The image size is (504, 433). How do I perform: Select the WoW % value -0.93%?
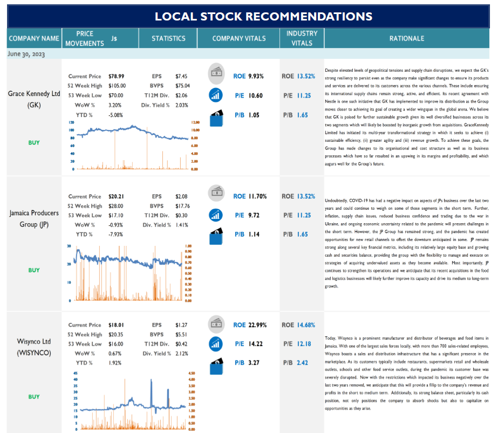tap(115, 225)
